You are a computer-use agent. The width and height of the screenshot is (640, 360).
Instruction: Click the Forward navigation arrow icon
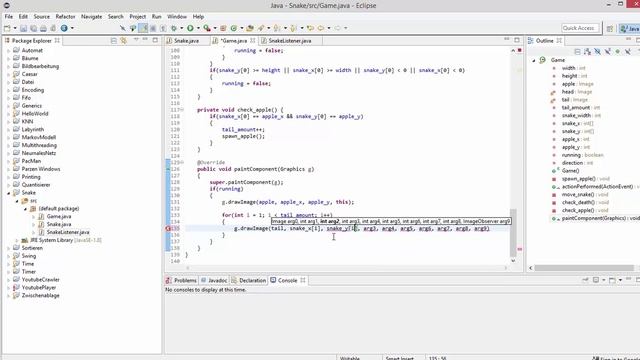[x=338, y=28]
